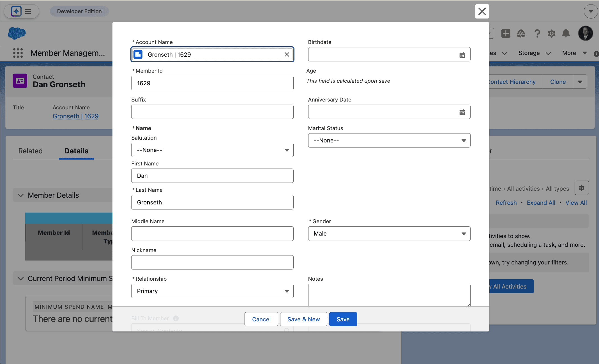Open the activity timeline settings gear

tap(581, 188)
